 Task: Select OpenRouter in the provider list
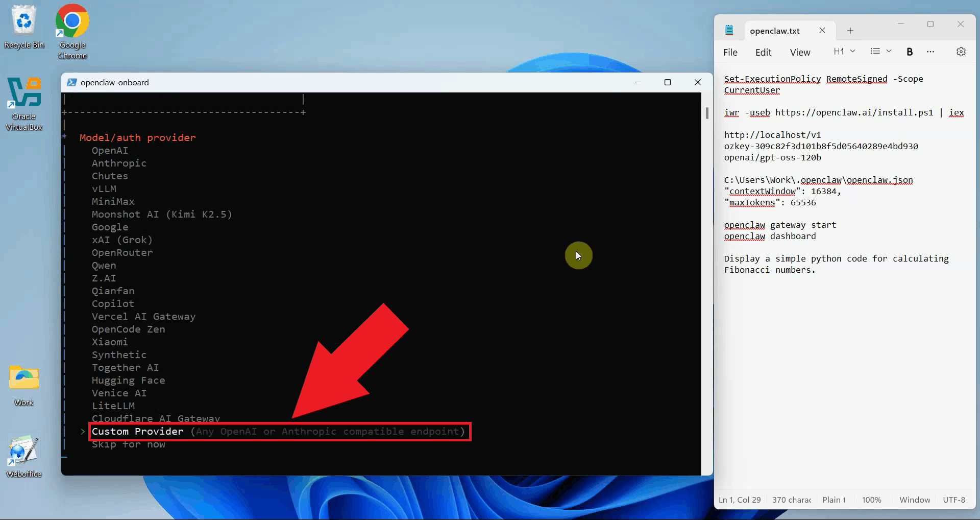122,253
